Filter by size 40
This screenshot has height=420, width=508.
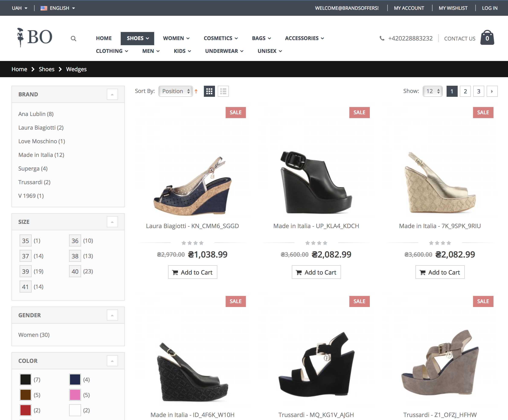coord(75,271)
